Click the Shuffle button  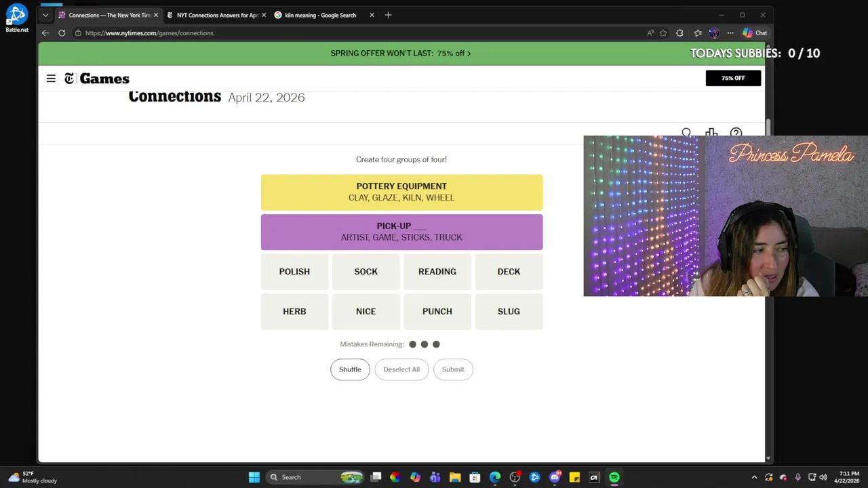[350, 369]
